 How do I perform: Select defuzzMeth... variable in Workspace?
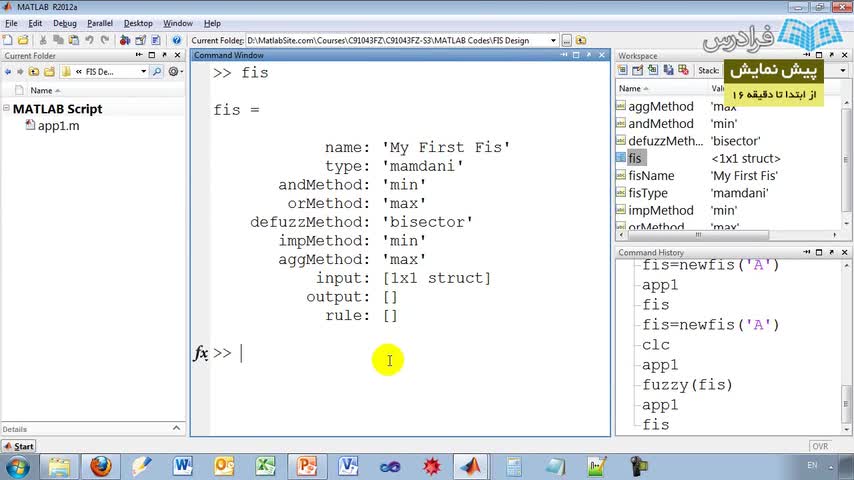(x=666, y=141)
